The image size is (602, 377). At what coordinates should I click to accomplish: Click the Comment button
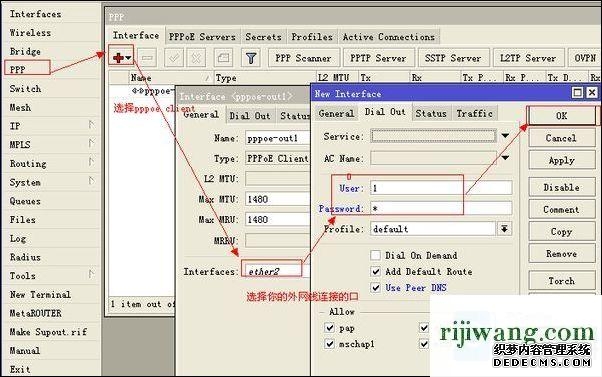(562, 210)
